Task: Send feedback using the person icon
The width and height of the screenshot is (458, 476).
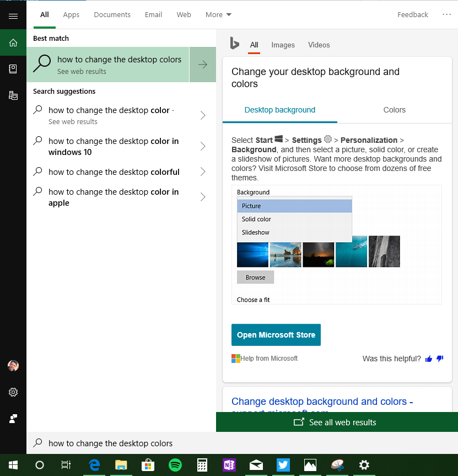Action: pos(13,418)
